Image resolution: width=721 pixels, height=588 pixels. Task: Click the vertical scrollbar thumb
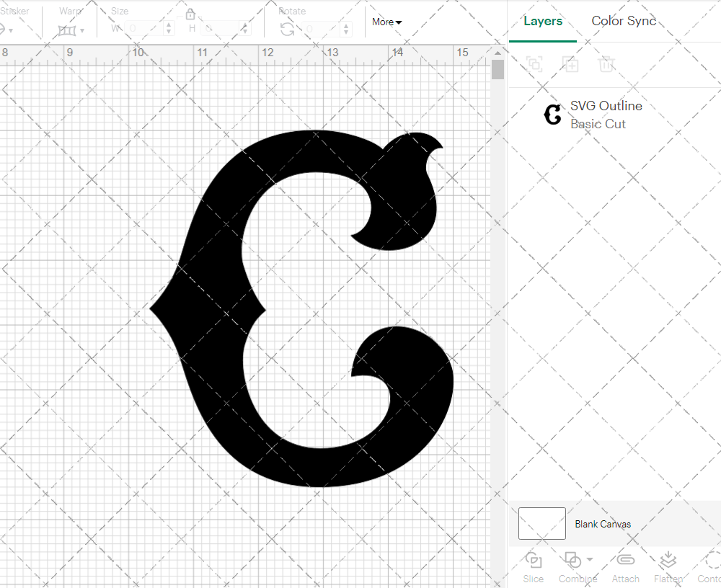[x=497, y=70]
